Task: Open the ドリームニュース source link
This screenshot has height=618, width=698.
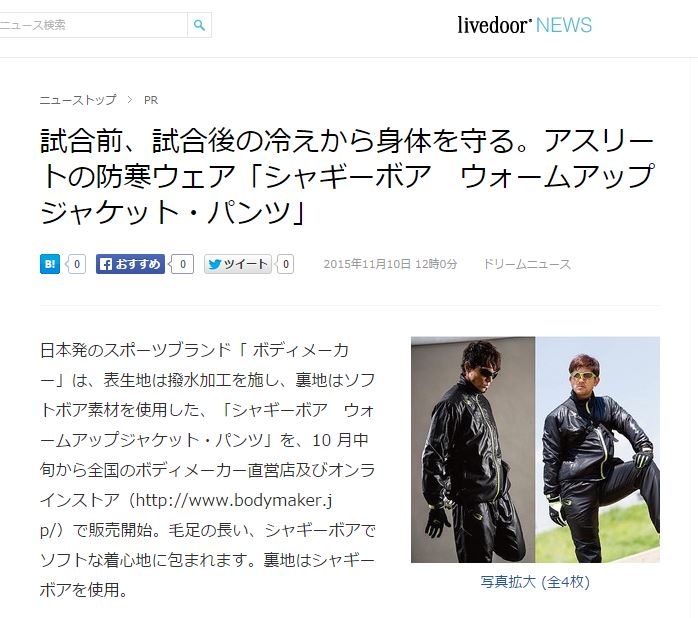Action: click(527, 264)
